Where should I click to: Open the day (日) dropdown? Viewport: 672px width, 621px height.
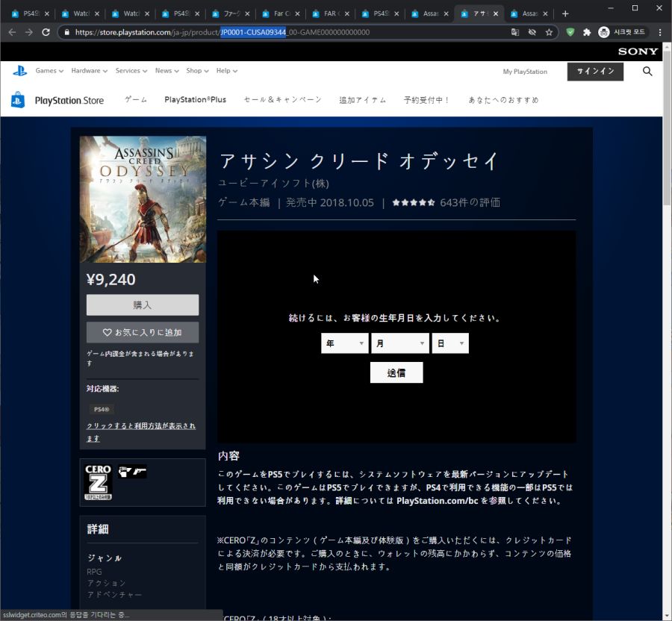click(450, 343)
